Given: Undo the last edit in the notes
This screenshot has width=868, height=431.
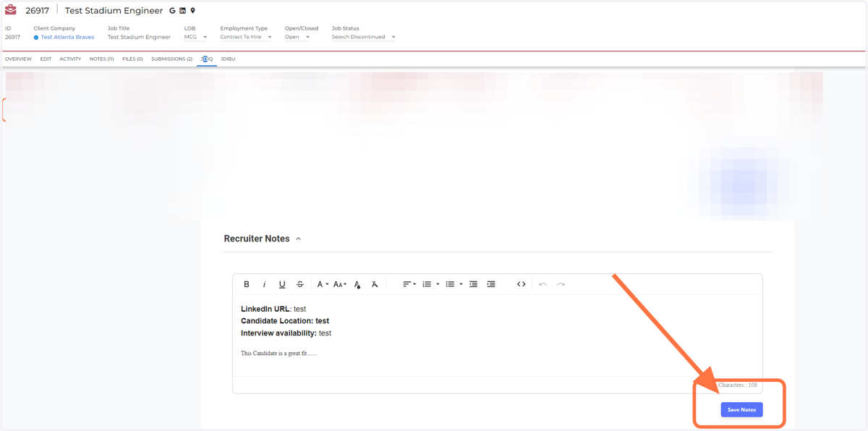Looking at the screenshot, I should tap(542, 284).
